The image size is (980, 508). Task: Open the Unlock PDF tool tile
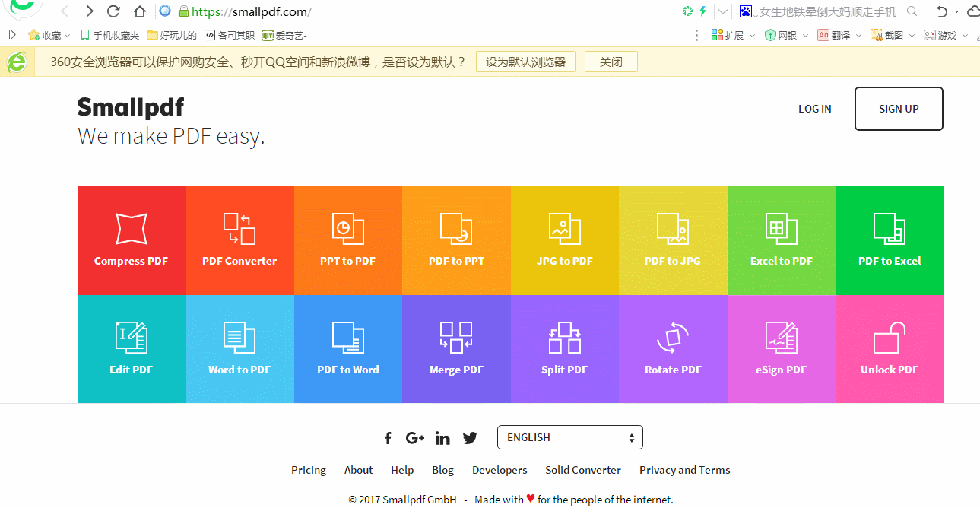click(890, 349)
